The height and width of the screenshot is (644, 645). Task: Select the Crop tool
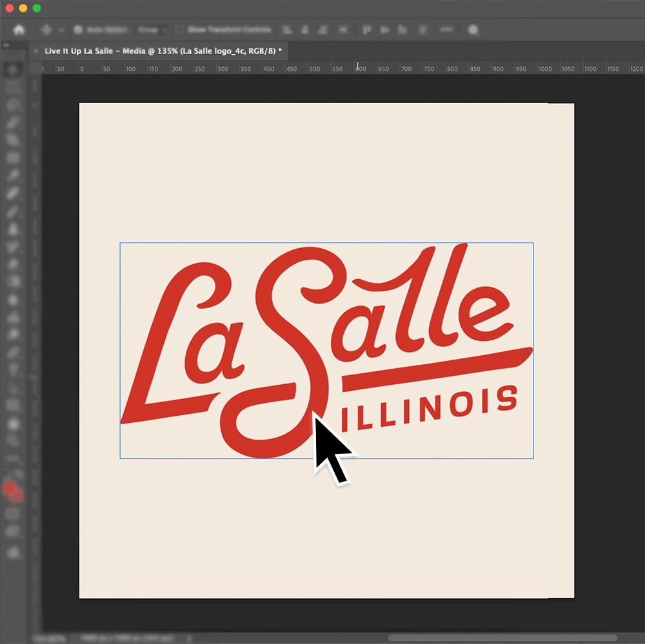click(13, 140)
